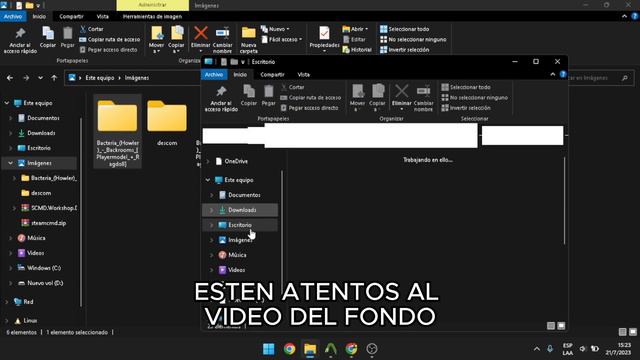
Task: Show hidden system tray icons
Action: point(537,349)
